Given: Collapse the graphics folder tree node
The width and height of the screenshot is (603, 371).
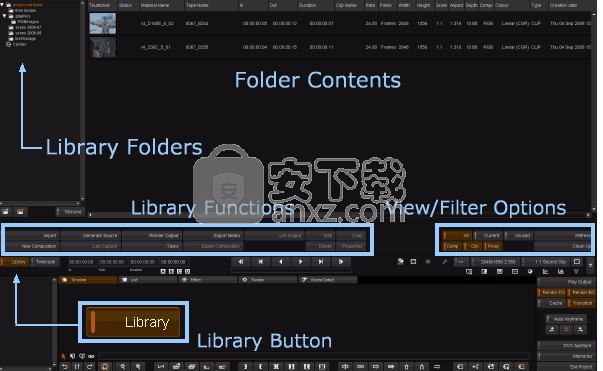Looking at the screenshot, I should [5, 16].
